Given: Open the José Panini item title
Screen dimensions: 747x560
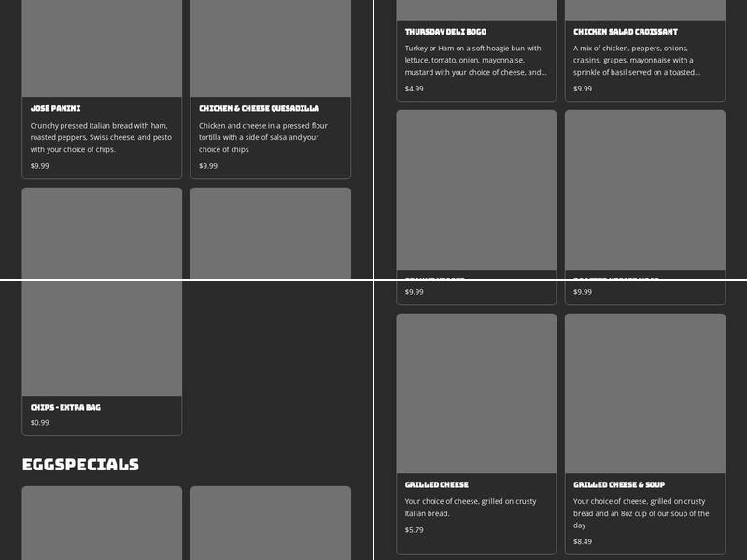Looking at the screenshot, I should (x=55, y=108).
